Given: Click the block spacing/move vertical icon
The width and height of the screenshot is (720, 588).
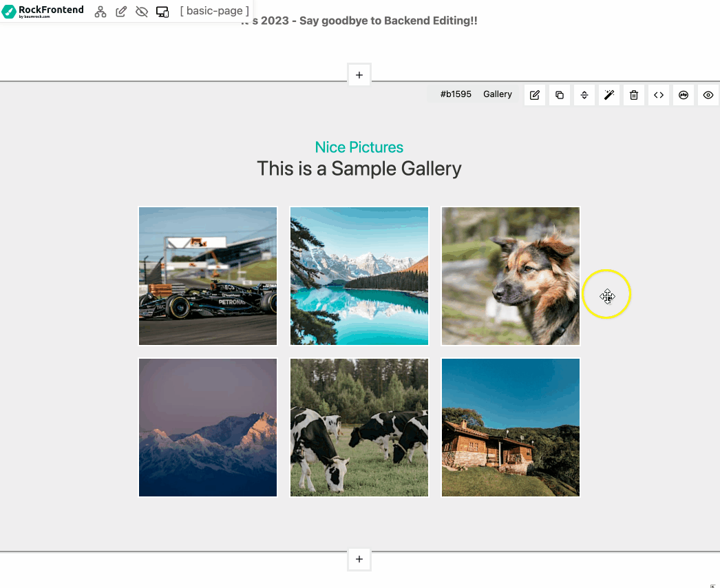Looking at the screenshot, I should pos(584,95).
